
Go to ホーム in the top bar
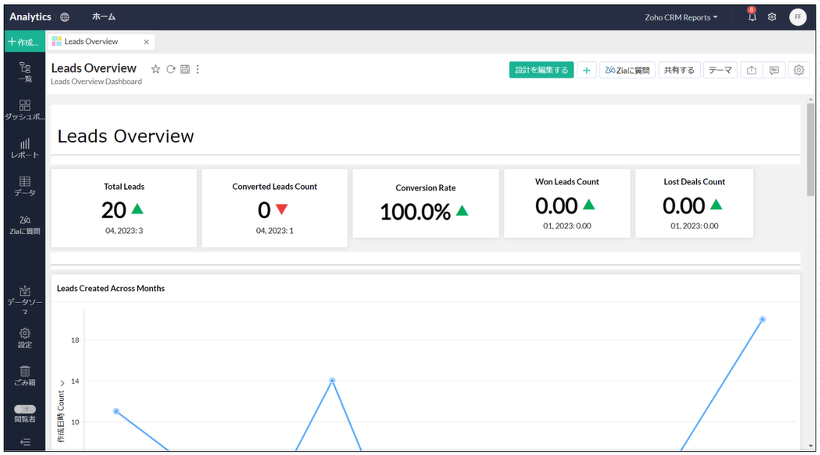(x=103, y=17)
